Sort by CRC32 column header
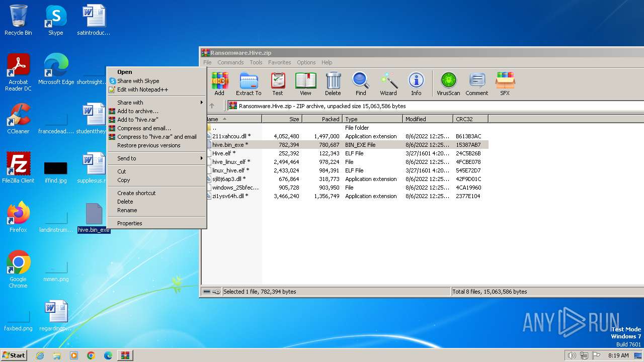This screenshot has width=644, height=362. point(470,119)
